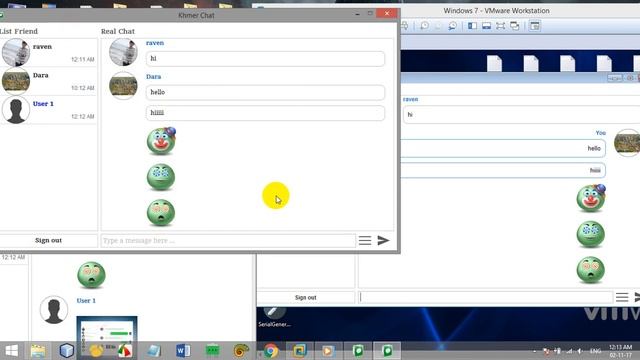Screen dimensions: 640x360
Task: Click User 1 avatar in the background chat window
Action: click(x=54, y=309)
